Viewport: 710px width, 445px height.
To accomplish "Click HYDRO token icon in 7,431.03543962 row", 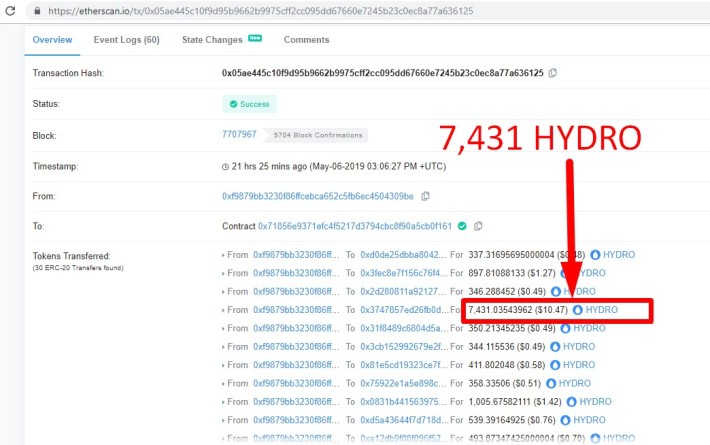I will [577, 310].
